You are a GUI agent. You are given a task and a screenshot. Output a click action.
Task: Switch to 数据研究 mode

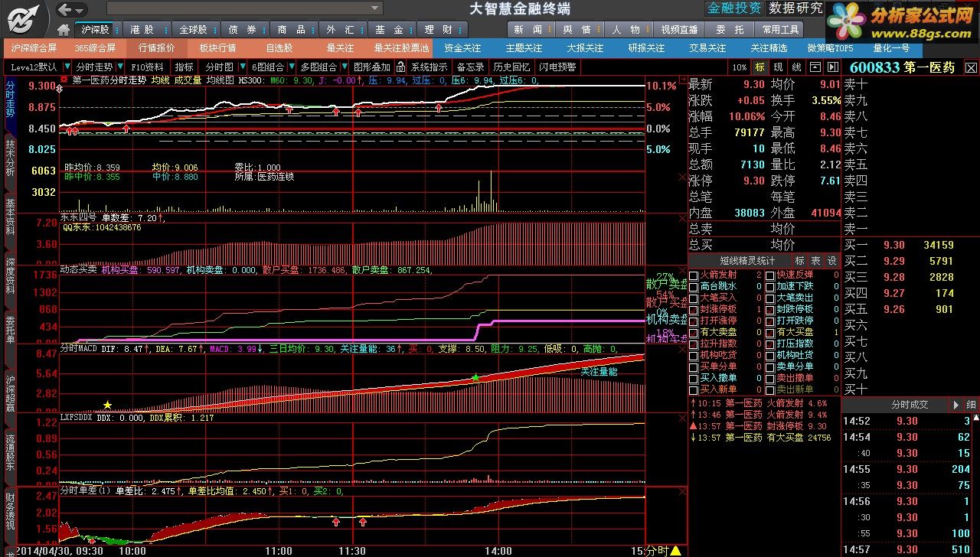pos(795,8)
